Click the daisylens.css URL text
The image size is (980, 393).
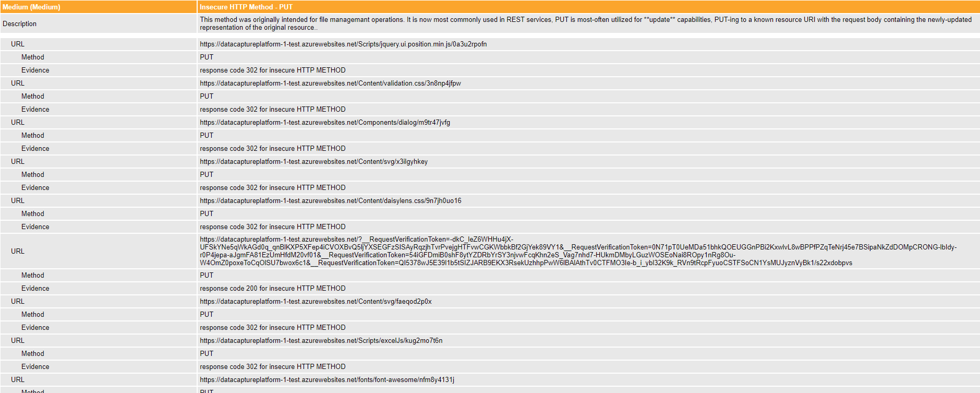pyautogui.click(x=331, y=201)
